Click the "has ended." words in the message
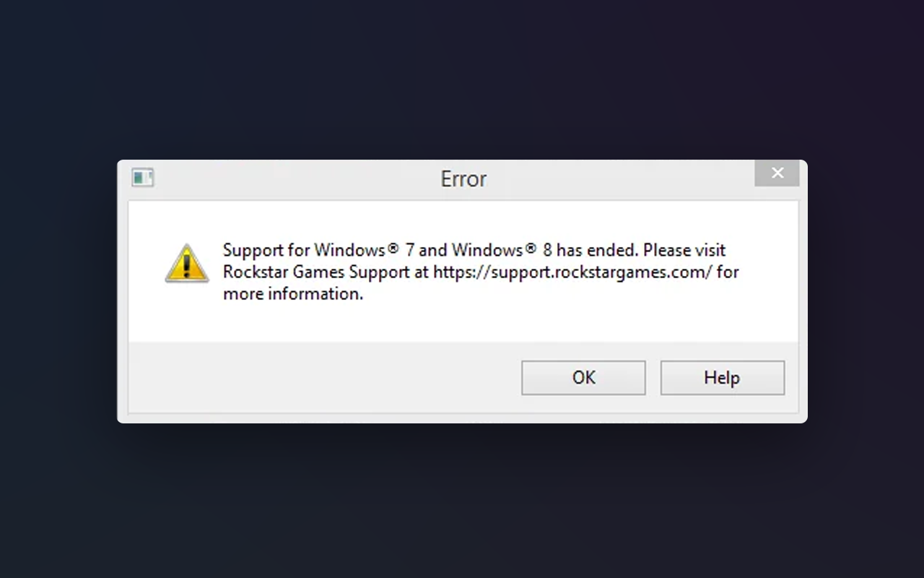Screen dimensions: 924x578 pyautogui.click(x=598, y=250)
